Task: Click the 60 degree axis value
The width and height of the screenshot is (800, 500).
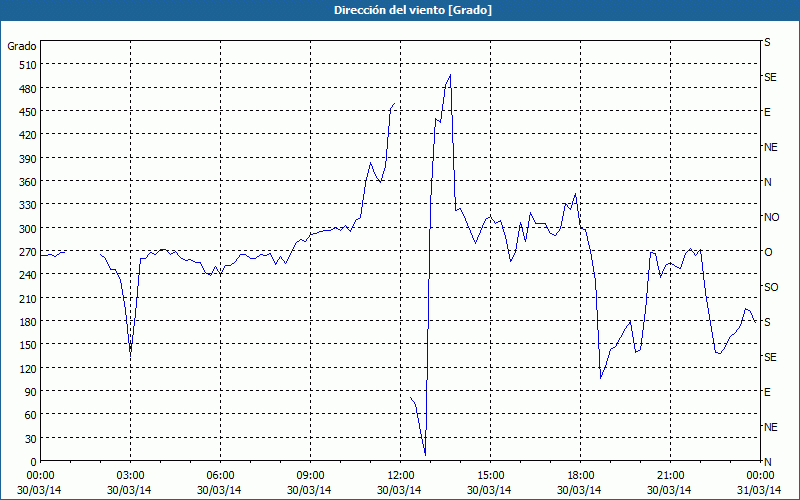Action: pos(31,415)
